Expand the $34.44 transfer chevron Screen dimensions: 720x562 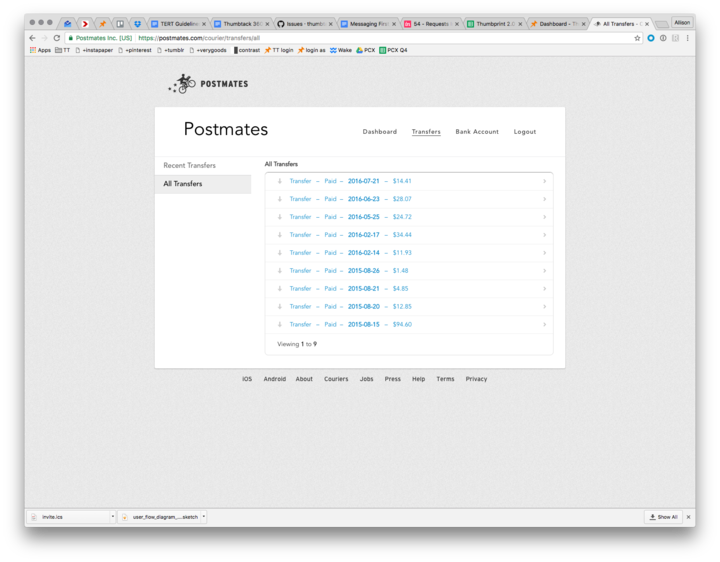click(545, 235)
